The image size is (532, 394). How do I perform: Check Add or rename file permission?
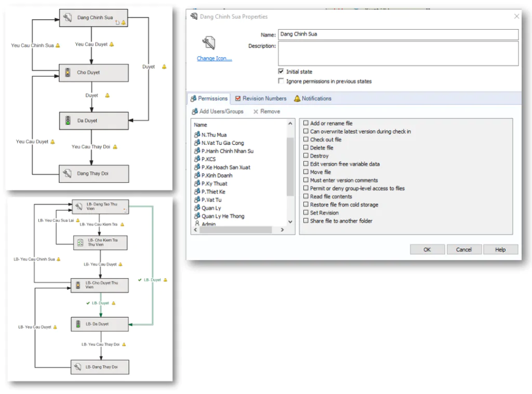(306, 123)
